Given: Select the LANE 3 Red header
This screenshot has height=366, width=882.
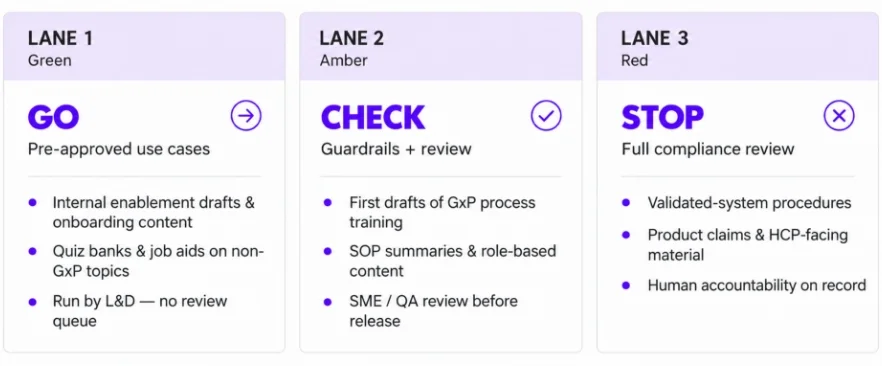Looking at the screenshot, I should coord(737,47).
